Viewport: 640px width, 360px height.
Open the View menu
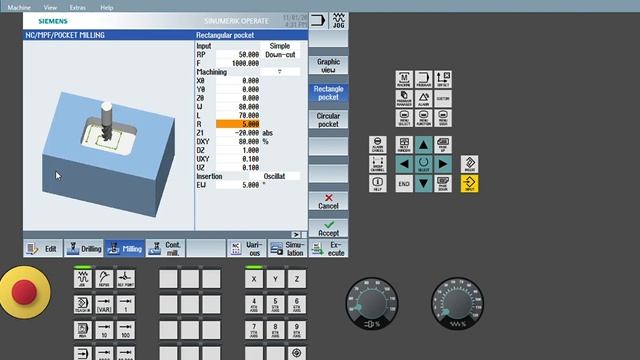click(x=50, y=7)
